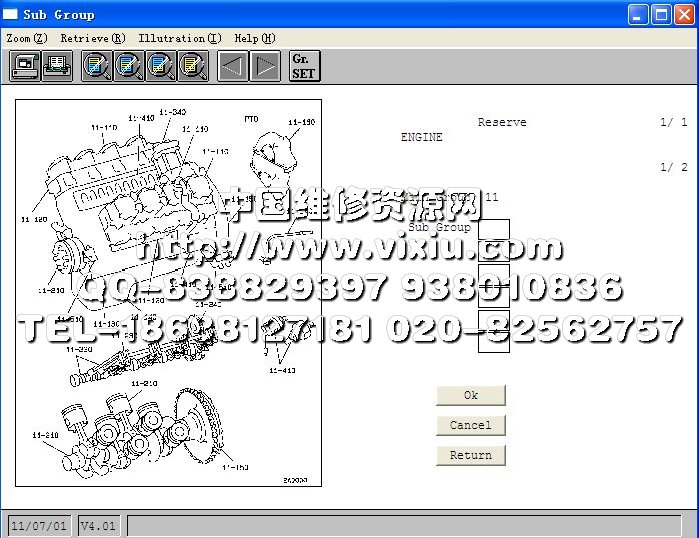Screen dimensions: 699x538
Task: Click the first magnifier document search icon
Action: [x=97, y=67]
